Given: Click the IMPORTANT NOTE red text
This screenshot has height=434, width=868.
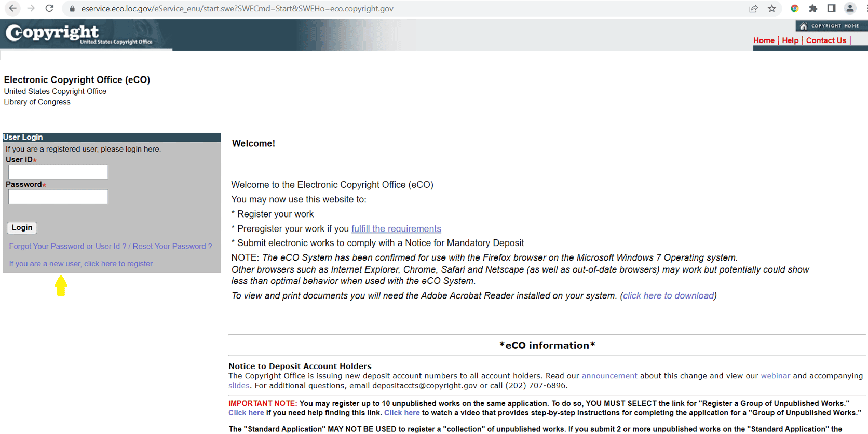Looking at the screenshot, I should [263, 403].
